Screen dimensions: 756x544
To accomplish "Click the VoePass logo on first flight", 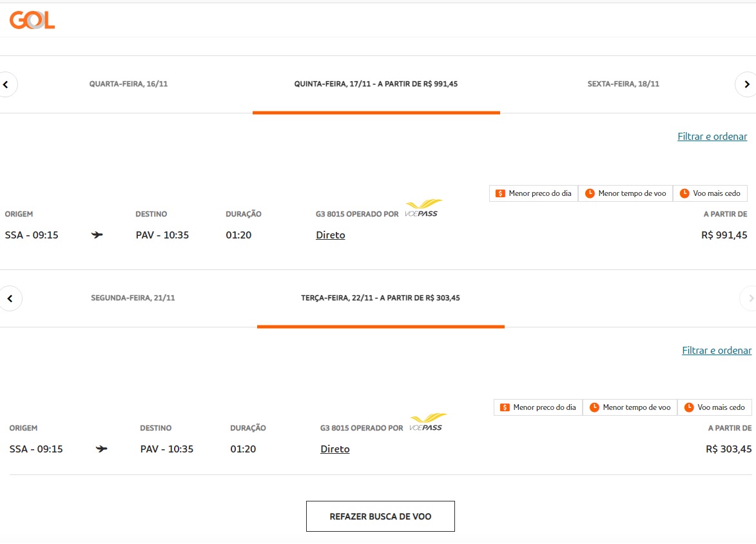I will pyautogui.click(x=423, y=208).
